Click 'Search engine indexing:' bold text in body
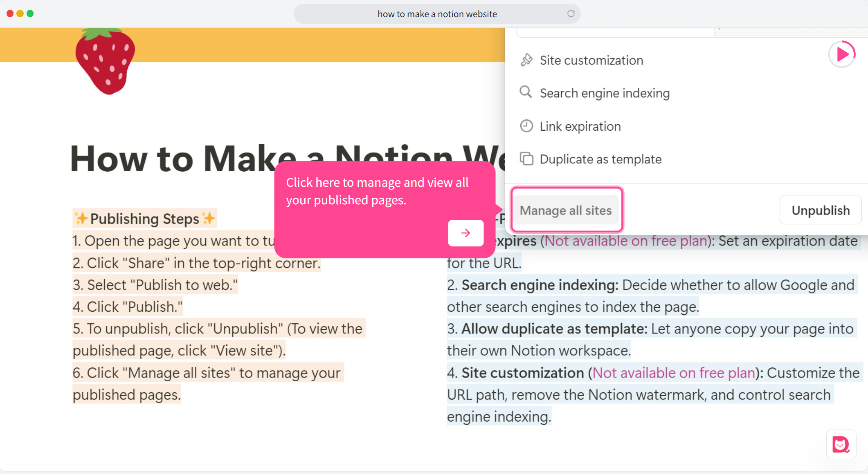Screen dimensions: 868x474 click(540, 285)
